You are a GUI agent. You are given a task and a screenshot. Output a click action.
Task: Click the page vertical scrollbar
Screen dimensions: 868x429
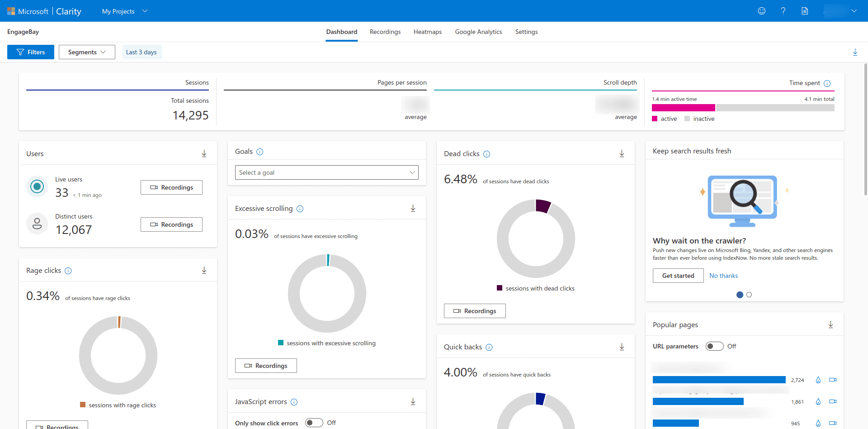tap(865, 129)
